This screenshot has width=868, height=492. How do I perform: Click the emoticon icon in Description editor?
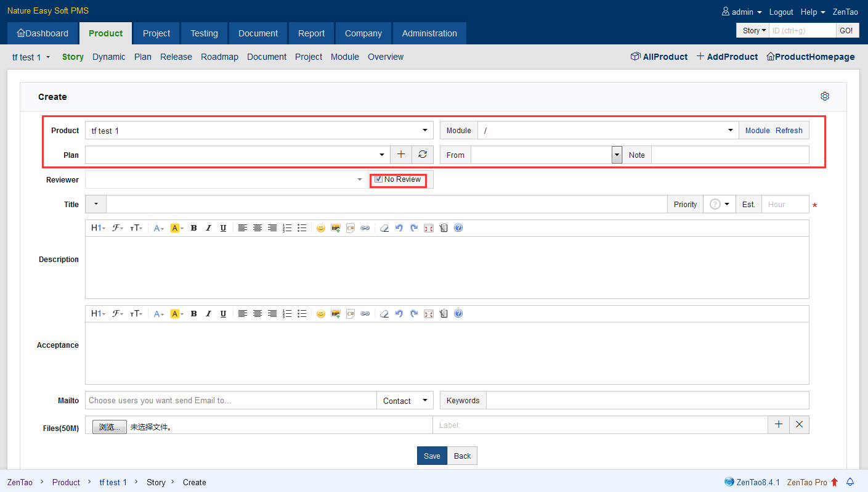pos(320,228)
